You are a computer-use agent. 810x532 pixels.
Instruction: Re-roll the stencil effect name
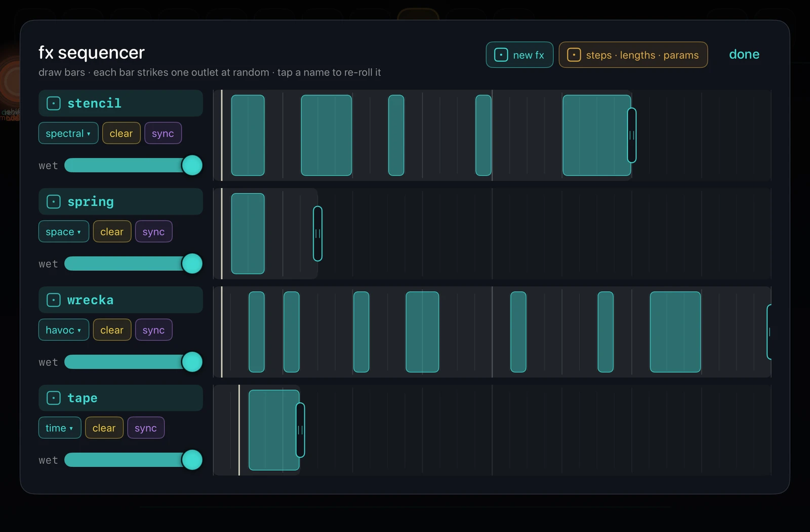pyautogui.click(x=120, y=103)
